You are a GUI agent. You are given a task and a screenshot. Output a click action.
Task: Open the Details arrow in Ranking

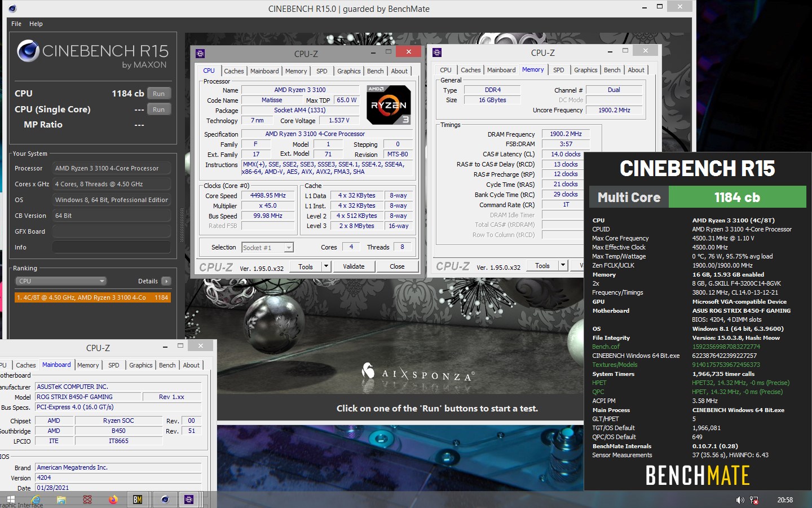coord(166,281)
